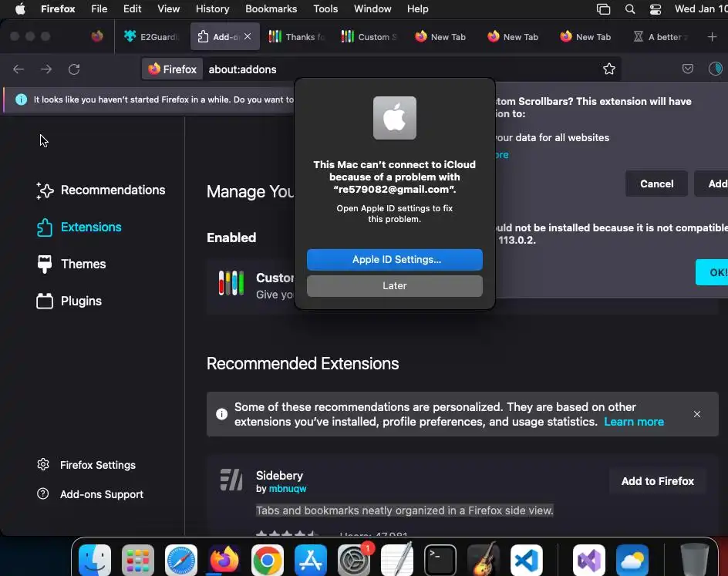Launch Safari from the Dock

(181, 560)
